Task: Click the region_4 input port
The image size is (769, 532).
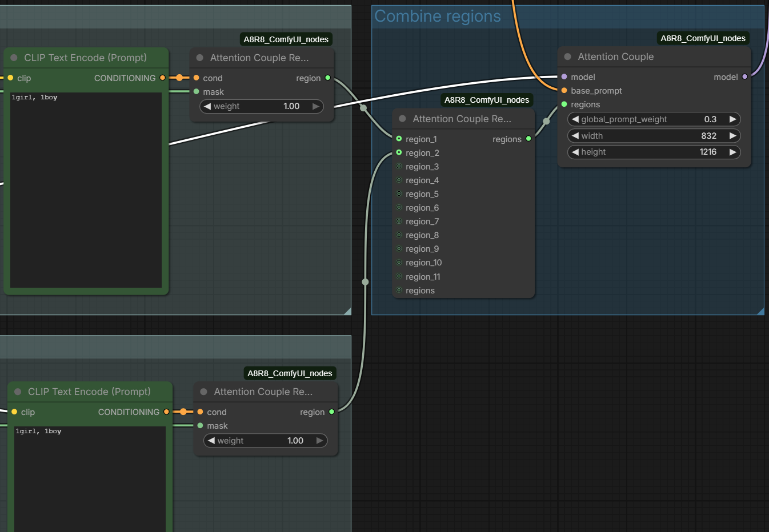Action: [x=399, y=180]
